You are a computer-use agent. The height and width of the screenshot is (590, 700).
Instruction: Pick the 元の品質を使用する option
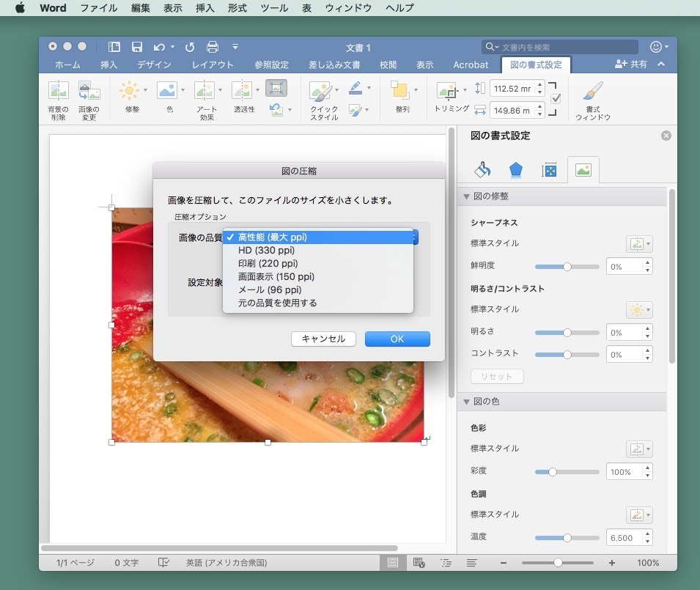277,303
